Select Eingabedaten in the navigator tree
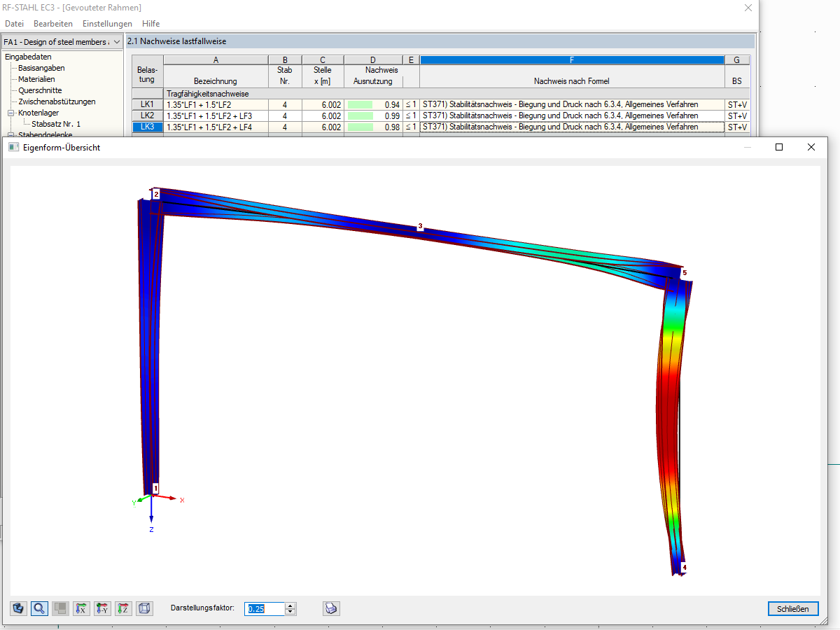This screenshot has height=630, width=840. 27,57
